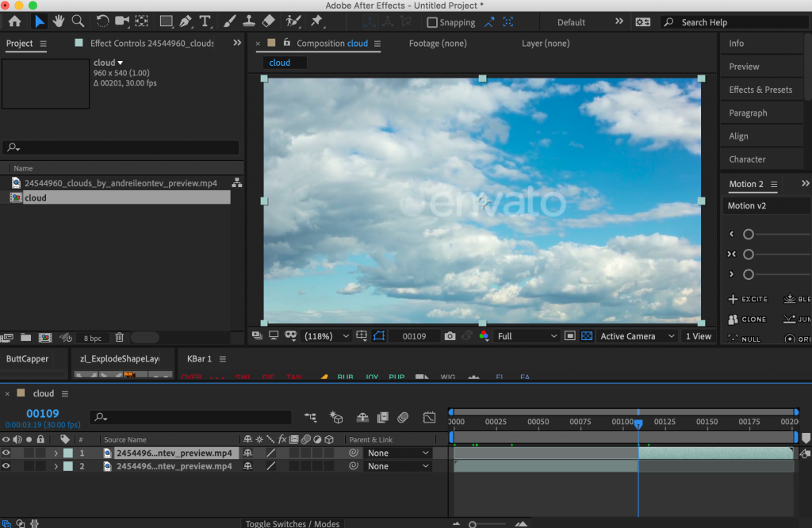The image size is (812, 528).
Task: Click the Home icon in toolbar
Action: coord(14,21)
